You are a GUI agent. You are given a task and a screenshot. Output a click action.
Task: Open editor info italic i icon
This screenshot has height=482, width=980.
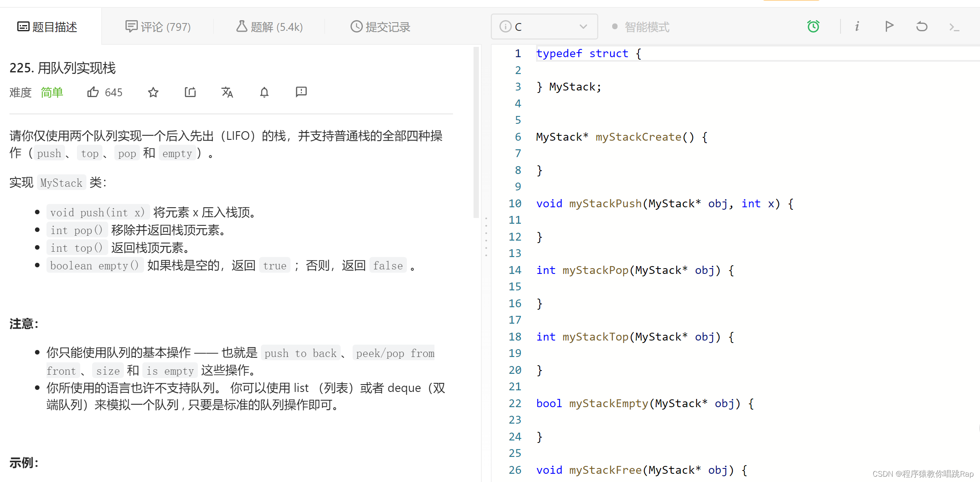click(x=857, y=27)
